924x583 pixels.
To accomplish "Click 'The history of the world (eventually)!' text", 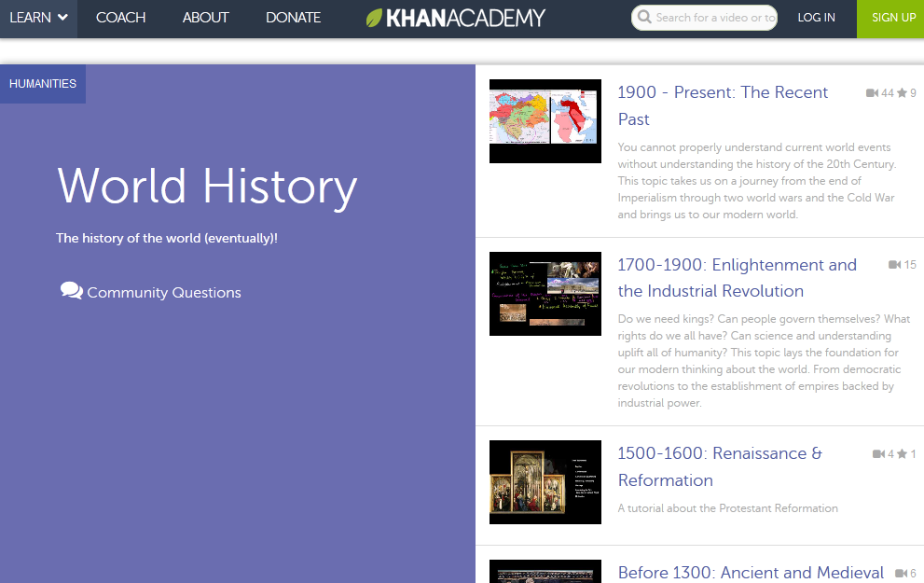I will click(x=167, y=238).
